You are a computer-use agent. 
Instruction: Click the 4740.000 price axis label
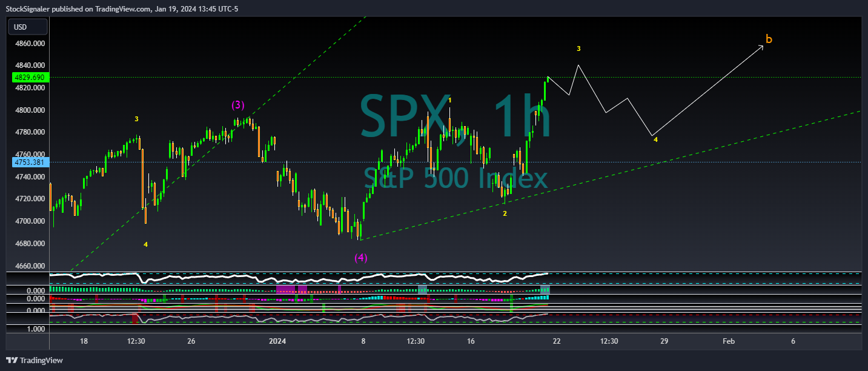30,176
